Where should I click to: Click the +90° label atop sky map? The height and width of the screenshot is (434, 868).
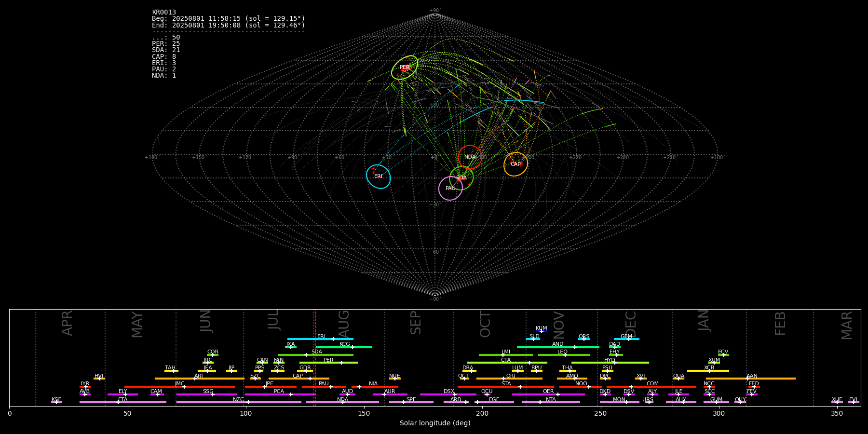pyautogui.click(x=435, y=10)
